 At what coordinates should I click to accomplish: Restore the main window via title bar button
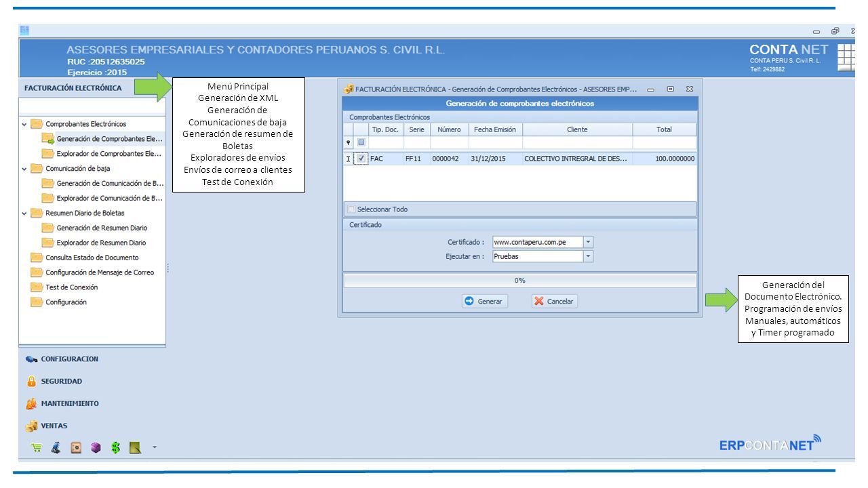pyautogui.click(x=835, y=30)
